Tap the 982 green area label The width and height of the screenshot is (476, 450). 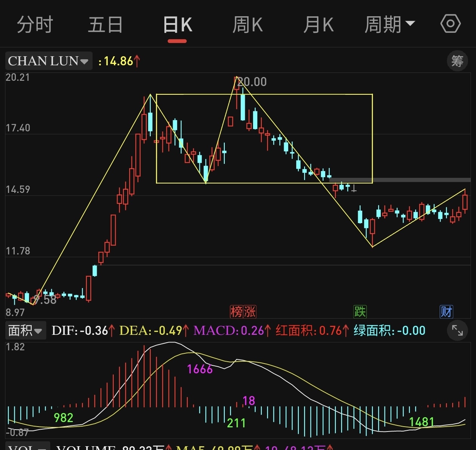pyautogui.click(x=63, y=418)
